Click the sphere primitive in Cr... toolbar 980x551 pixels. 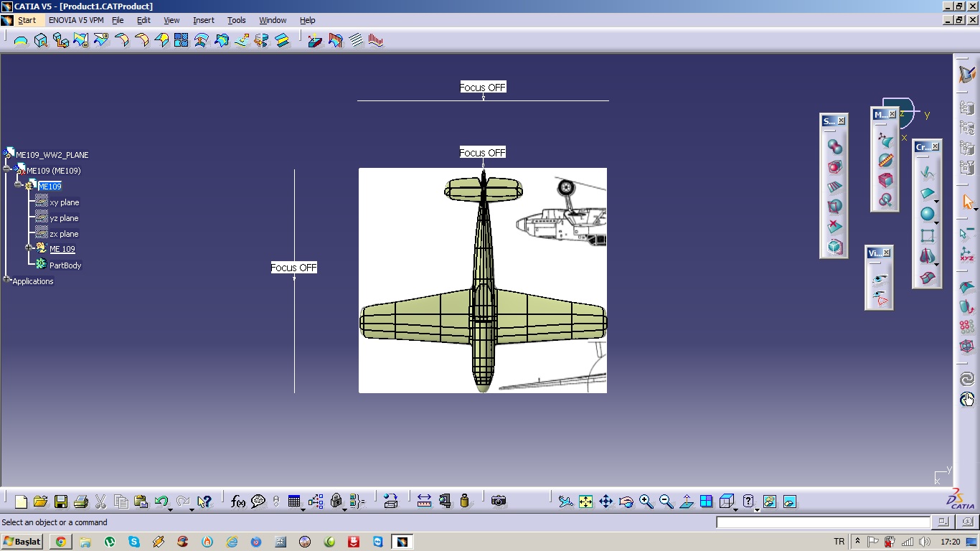(927, 215)
